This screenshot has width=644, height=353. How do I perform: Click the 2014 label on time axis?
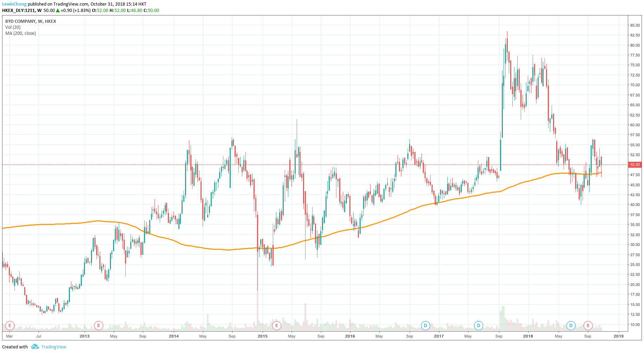pos(174,336)
